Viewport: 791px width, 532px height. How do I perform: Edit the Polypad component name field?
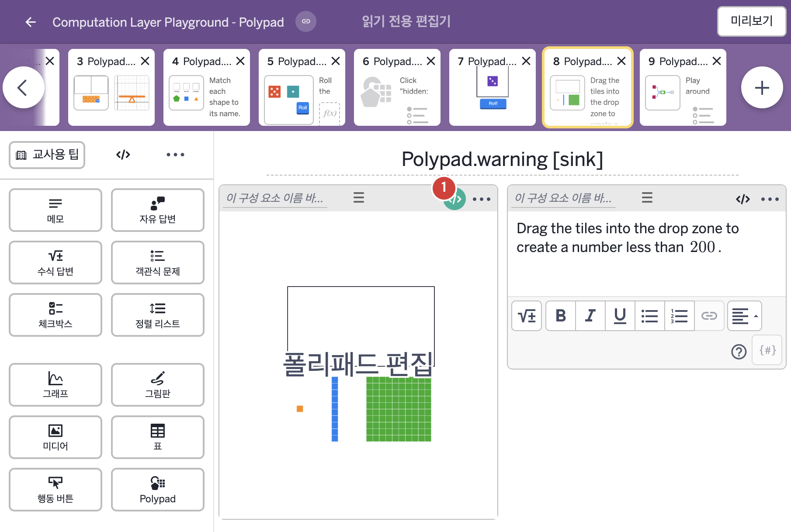click(x=275, y=198)
